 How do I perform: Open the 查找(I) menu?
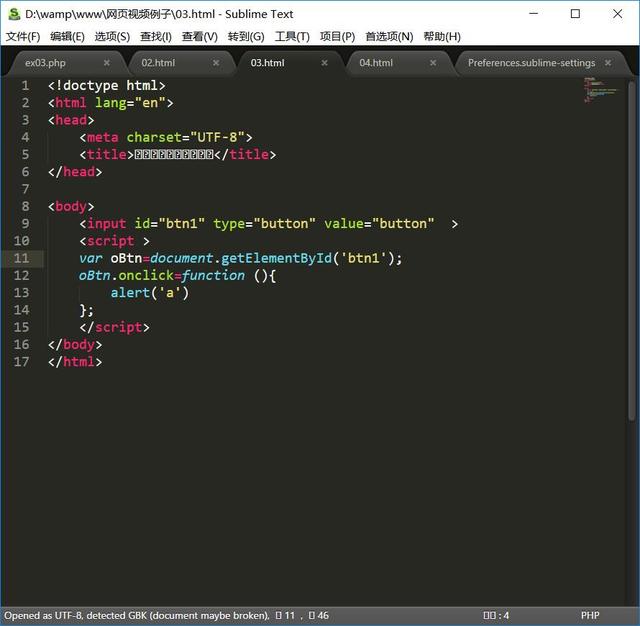click(x=156, y=37)
